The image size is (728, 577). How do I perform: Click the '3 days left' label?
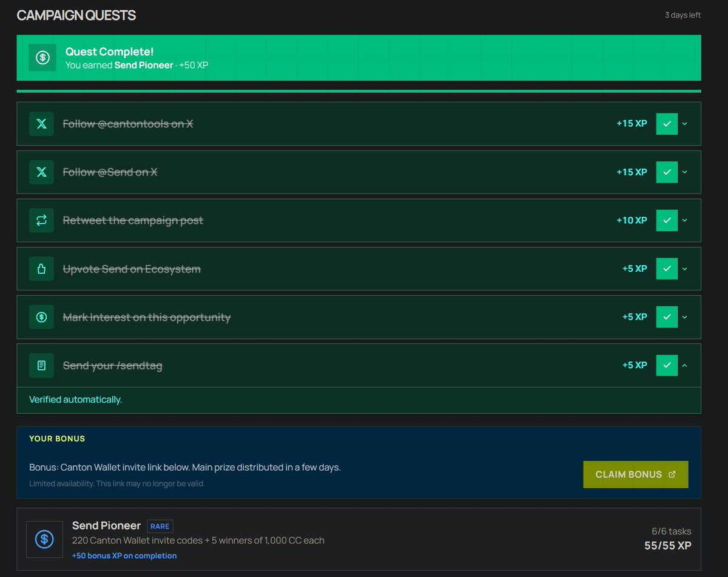(683, 15)
